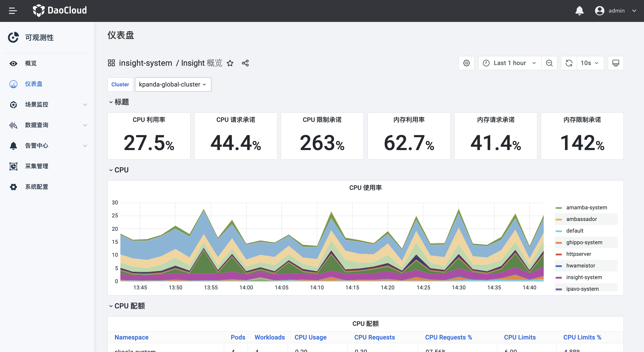Star the Insight 概览 dashboard
Image resolution: width=644 pixels, height=352 pixels.
230,63
